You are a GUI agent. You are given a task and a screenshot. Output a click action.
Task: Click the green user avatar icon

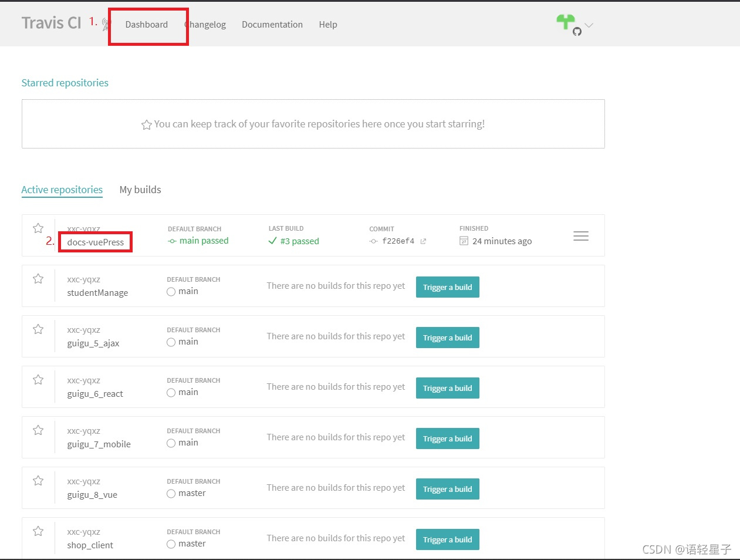[566, 22]
